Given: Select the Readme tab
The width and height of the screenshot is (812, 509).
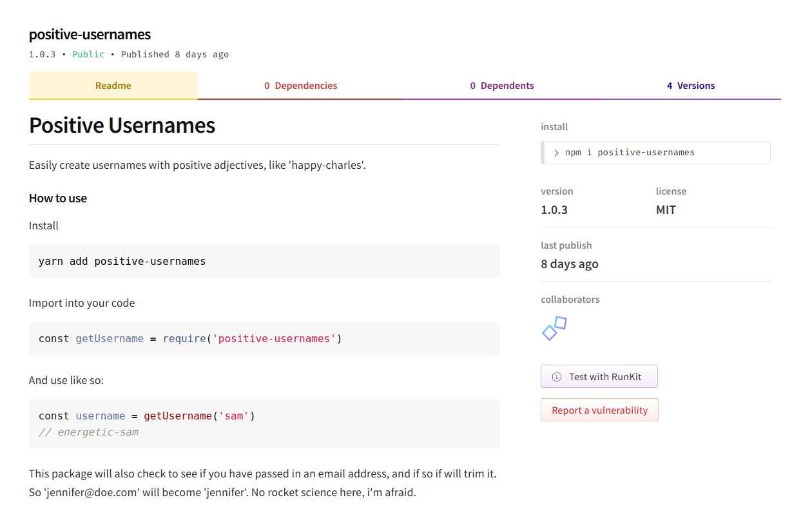Looking at the screenshot, I should point(113,85).
